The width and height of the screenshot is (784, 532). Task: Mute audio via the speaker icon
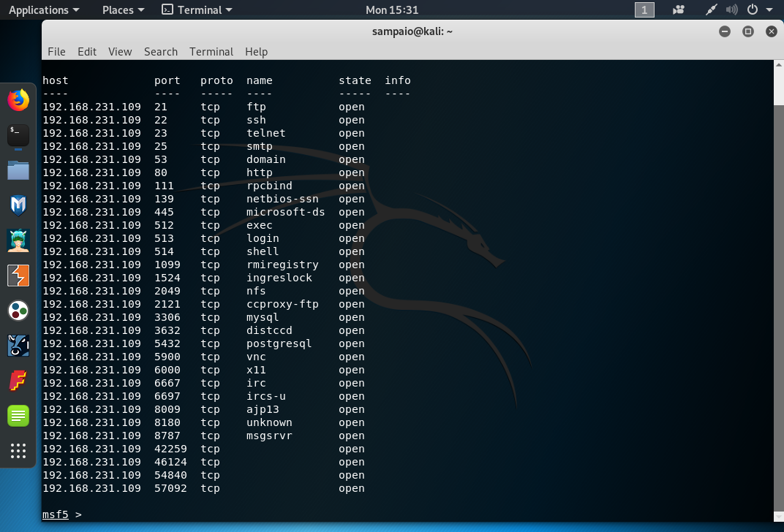(732, 9)
